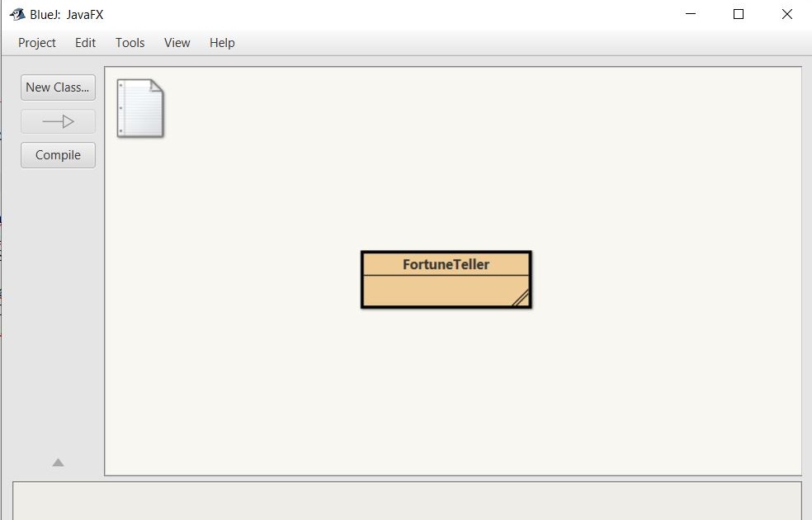Open the Help menu
812x520 pixels.
pos(221,43)
